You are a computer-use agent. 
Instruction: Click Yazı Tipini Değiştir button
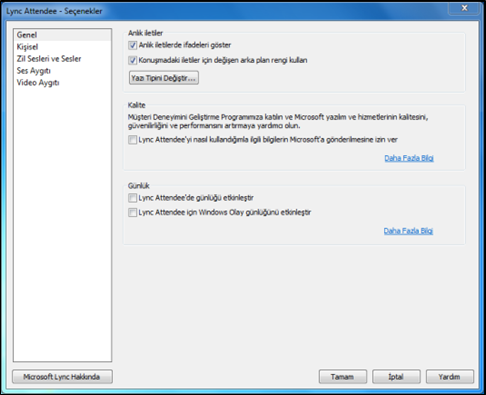[164, 78]
